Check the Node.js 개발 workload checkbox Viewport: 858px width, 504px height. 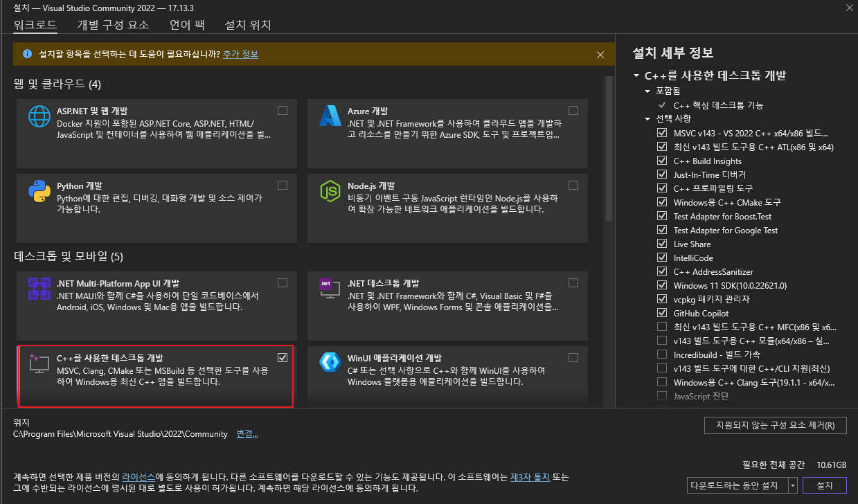pos(573,186)
